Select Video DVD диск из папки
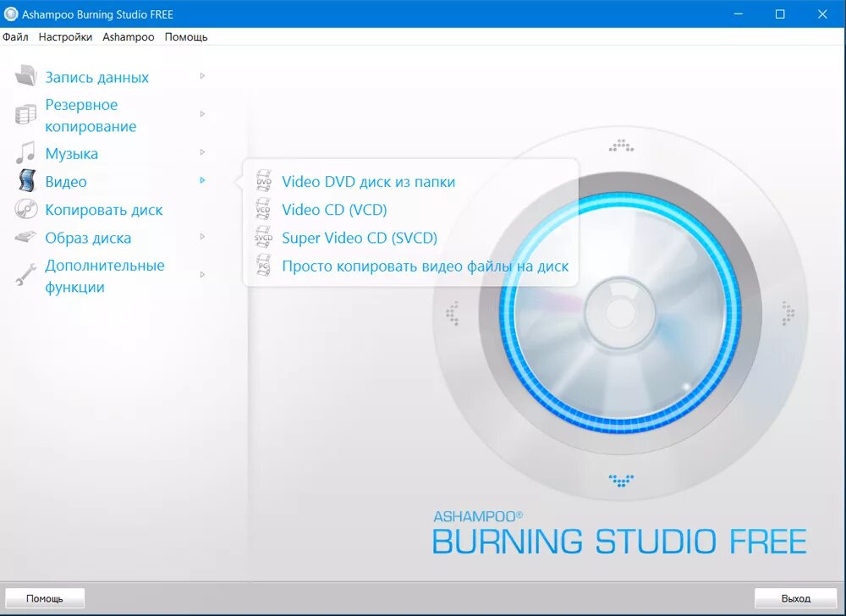 (x=369, y=182)
